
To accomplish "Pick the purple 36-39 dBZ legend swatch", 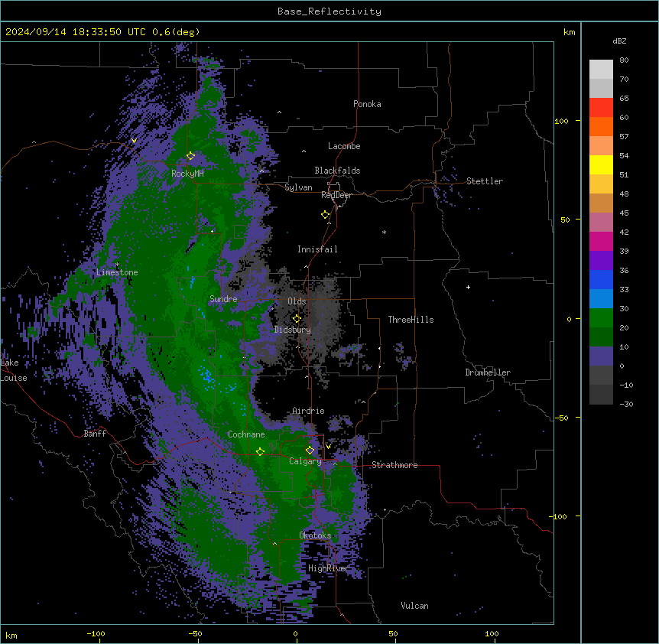I will tap(601, 261).
